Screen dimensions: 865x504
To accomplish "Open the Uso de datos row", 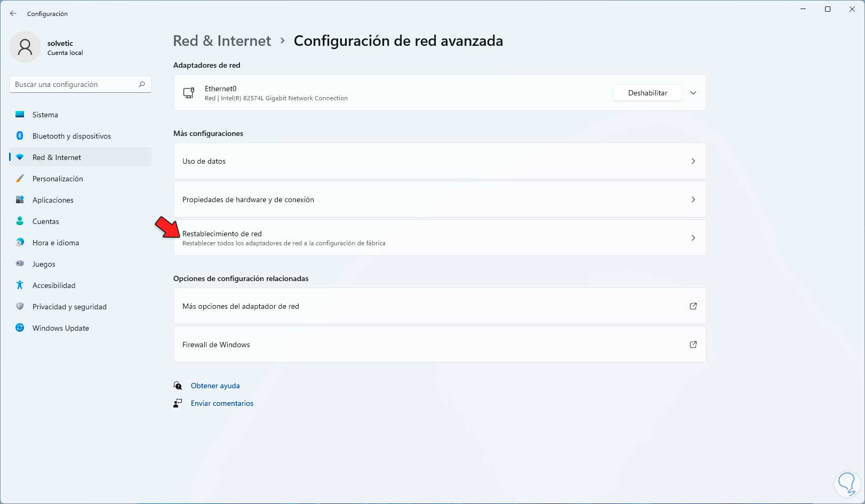I will (440, 161).
